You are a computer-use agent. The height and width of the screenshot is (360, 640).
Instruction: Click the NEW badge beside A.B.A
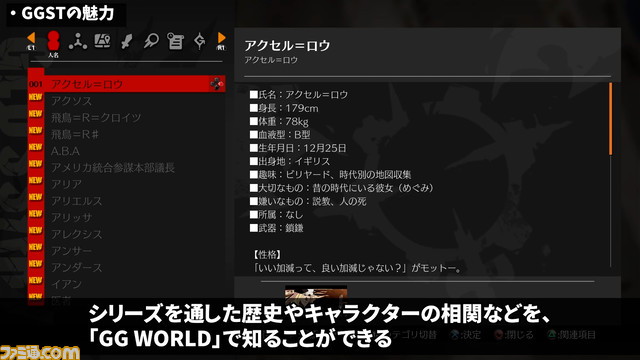tap(36, 147)
